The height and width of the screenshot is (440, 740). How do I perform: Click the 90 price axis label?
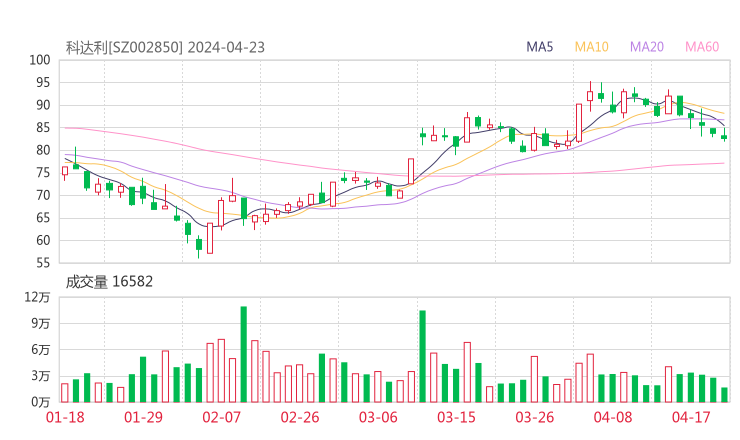[43, 105]
